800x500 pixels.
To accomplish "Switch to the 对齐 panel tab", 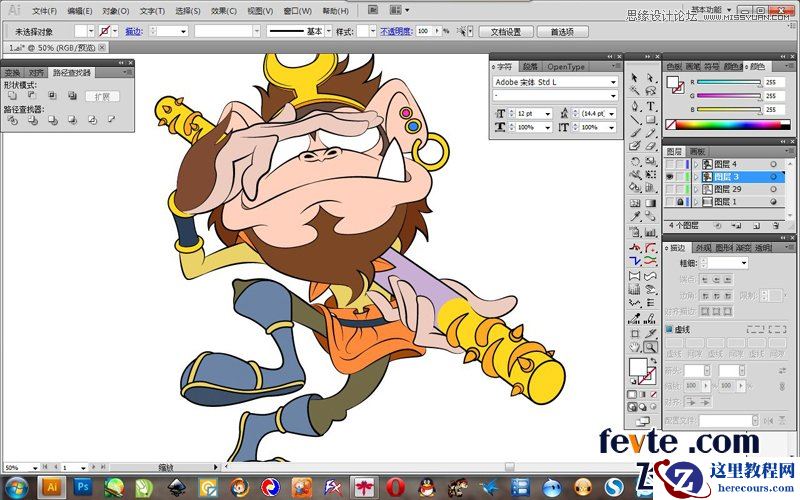I will [x=36, y=72].
